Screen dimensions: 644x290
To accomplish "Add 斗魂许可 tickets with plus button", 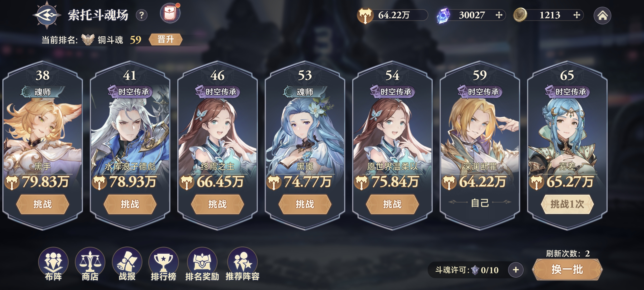I will tap(516, 270).
